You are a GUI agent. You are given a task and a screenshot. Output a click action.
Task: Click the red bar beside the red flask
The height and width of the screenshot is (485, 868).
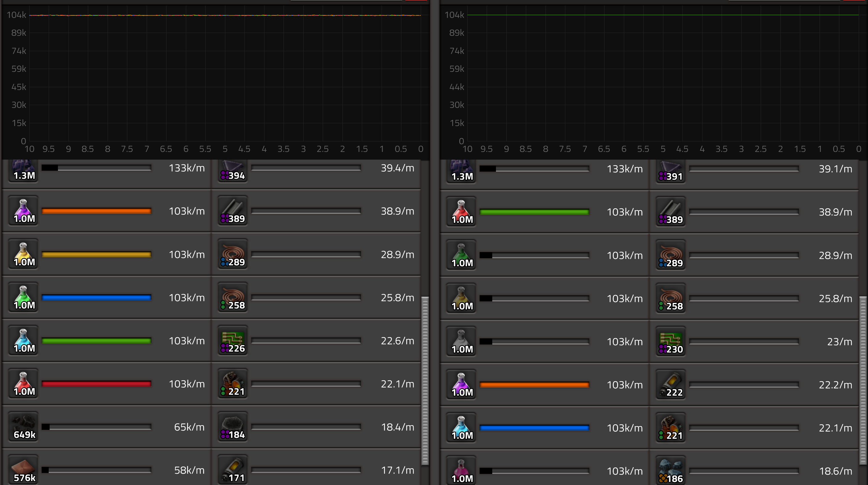[x=96, y=384]
